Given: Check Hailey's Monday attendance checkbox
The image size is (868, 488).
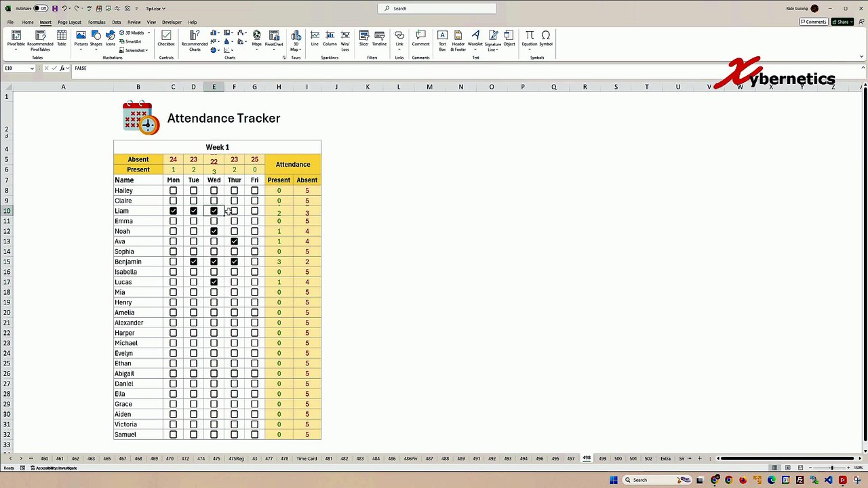Looking at the screenshot, I should [173, 190].
